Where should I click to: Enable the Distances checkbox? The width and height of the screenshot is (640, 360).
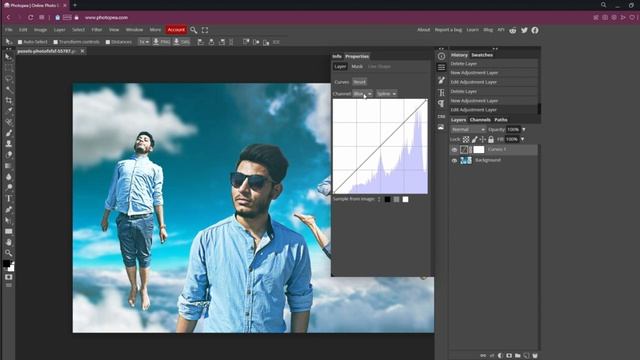click(108, 42)
